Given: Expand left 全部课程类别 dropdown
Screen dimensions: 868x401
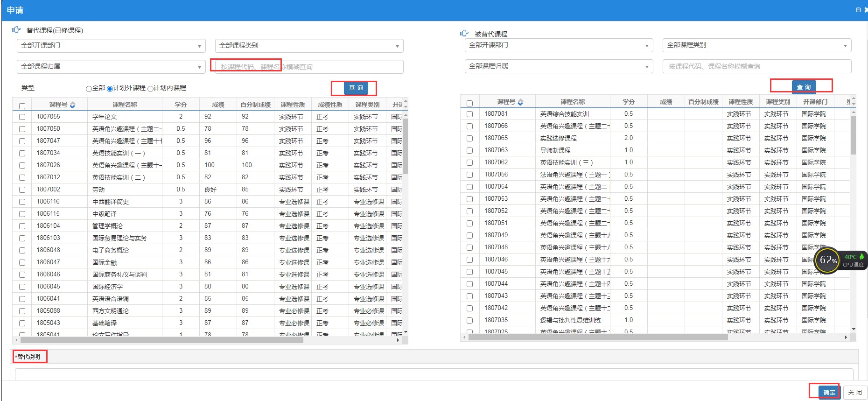Looking at the screenshot, I should click(309, 46).
